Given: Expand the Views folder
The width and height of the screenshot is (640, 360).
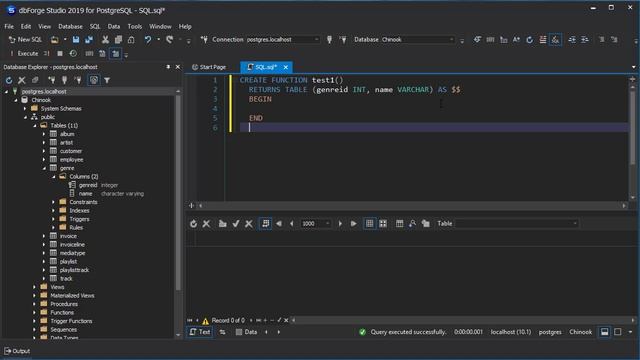Looking at the screenshot, I should [35, 287].
